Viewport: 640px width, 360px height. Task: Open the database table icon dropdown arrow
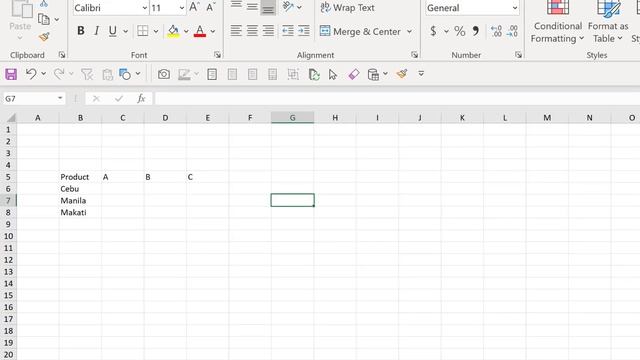(x=385, y=74)
